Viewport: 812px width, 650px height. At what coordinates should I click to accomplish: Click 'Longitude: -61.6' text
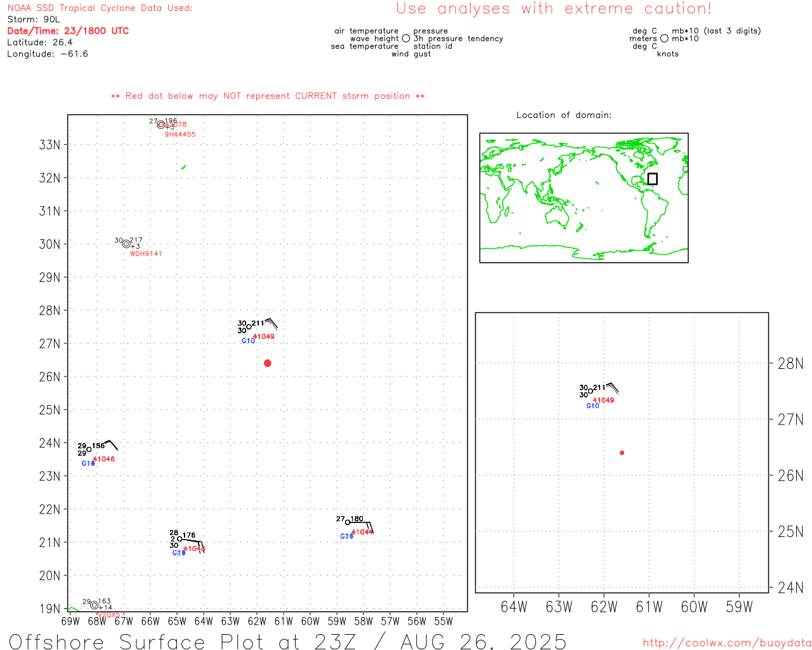click(x=48, y=54)
